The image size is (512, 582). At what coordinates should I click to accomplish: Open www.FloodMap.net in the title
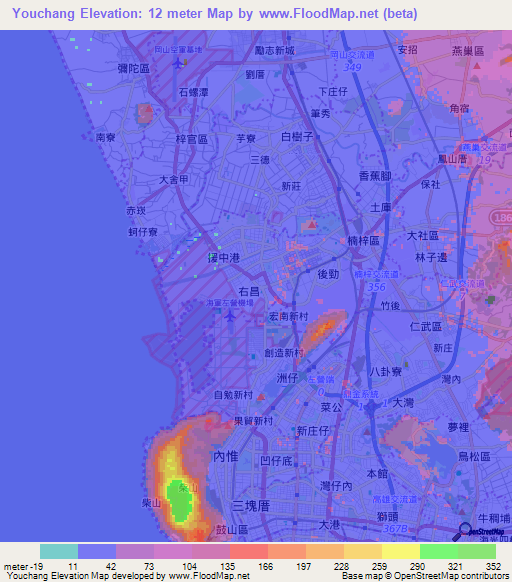[319, 14]
